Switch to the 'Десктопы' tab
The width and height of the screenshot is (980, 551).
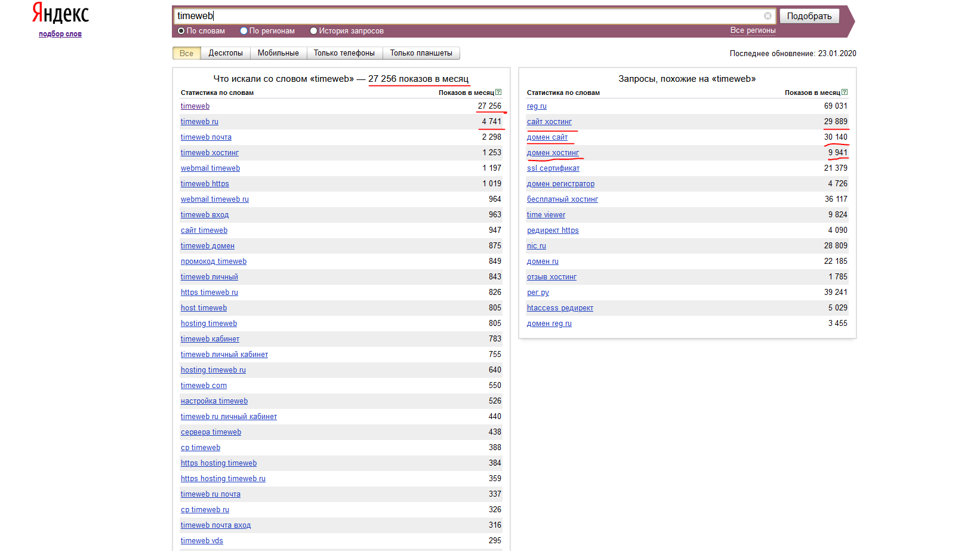pos(226,53)
